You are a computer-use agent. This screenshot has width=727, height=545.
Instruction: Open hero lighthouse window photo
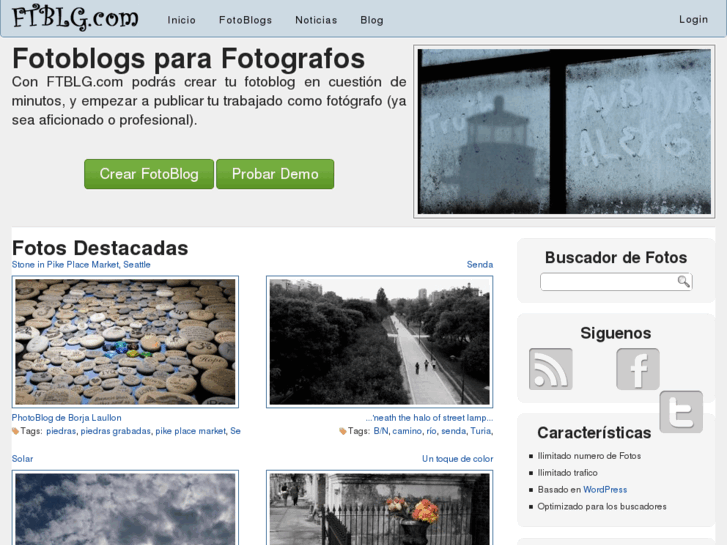coord(564,131)
